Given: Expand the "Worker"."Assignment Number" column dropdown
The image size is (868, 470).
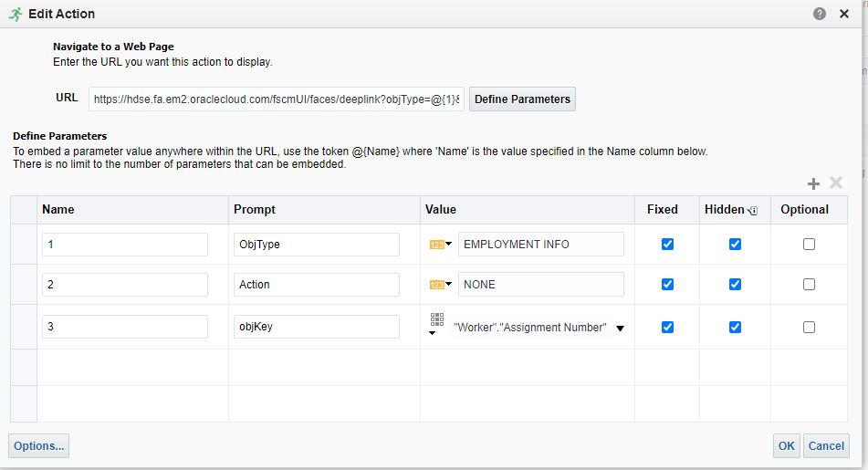Looking at the screenshot, I should point(620,329).
